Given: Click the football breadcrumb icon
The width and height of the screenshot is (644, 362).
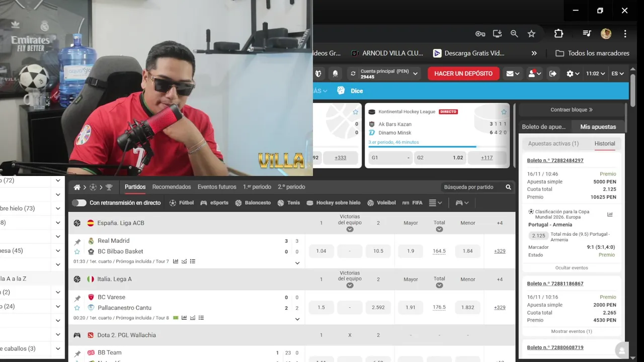Looking at the screenshot, I should pos(93,187).
